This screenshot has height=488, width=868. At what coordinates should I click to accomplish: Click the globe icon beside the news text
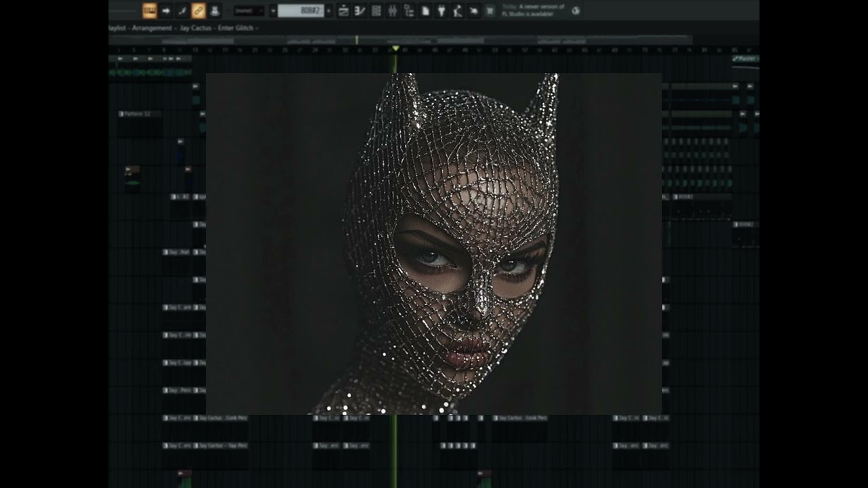click(x=576, y=11)
